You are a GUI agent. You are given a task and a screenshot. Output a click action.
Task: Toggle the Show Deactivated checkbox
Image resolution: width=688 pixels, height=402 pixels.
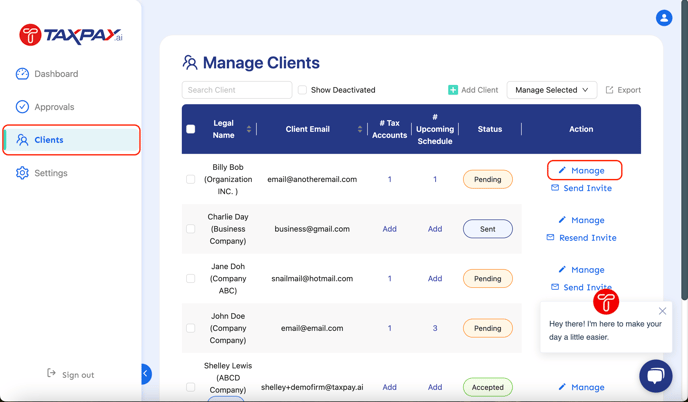coord(302,90)
